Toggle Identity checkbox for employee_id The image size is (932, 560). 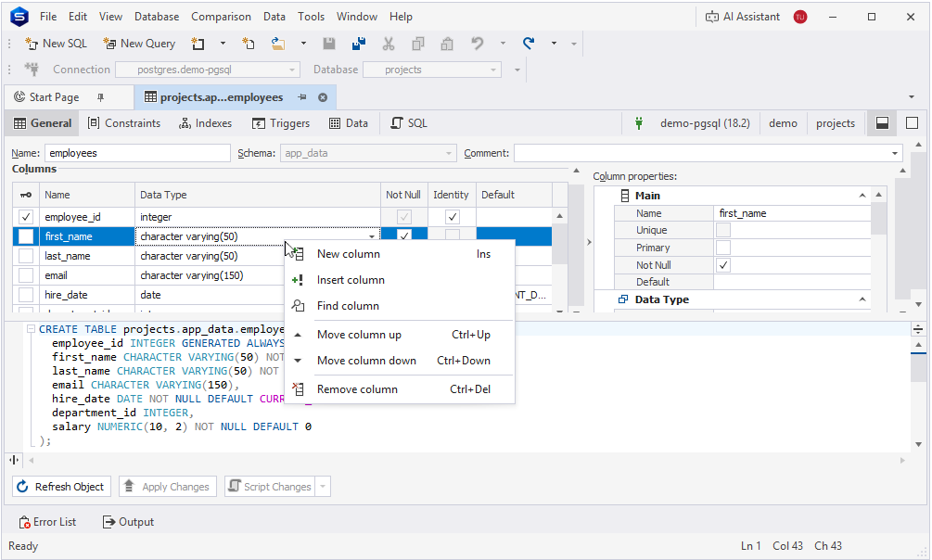453,217
